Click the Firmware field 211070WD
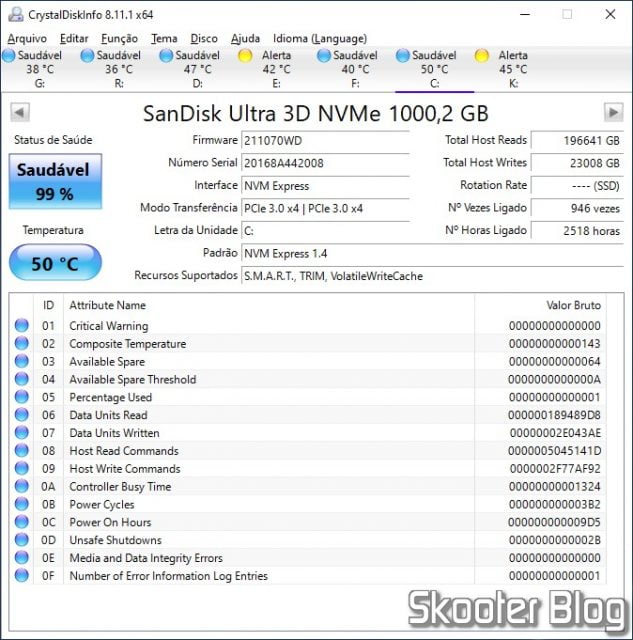Viewport: 633px width, 640px height. coord(325,141)
